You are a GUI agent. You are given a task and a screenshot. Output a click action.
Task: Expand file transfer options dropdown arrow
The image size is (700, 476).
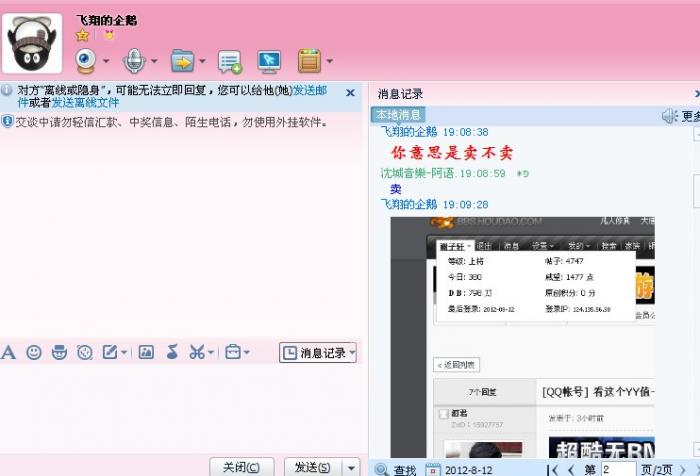click(x=202, y=61)
